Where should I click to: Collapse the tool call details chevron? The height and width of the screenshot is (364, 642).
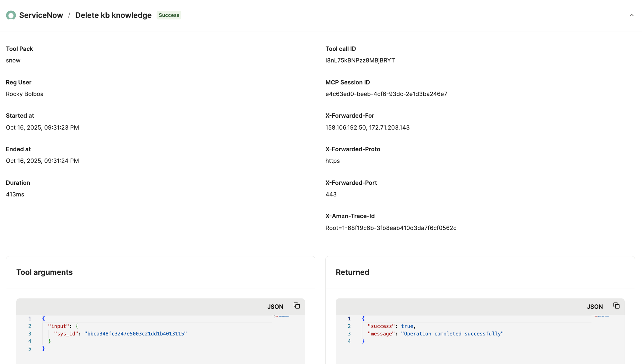point(632,15)
